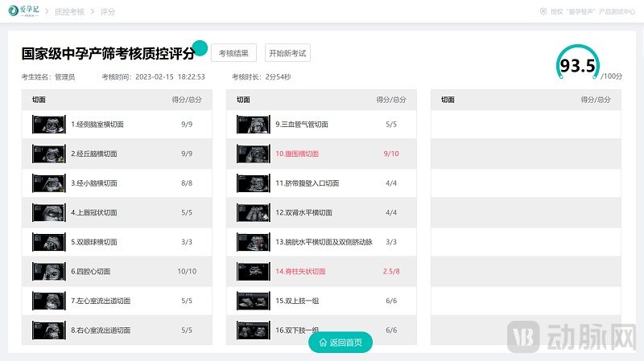The image size is (644, 361).
Task: Select the 8.右心室流出道切面 row label
Action: coord(101,330)
